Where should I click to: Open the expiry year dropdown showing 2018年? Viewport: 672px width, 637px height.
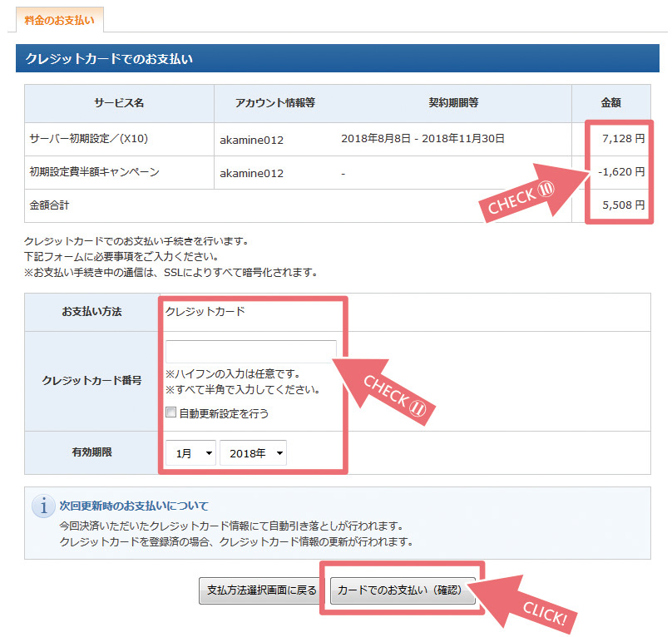click(254, 452)
